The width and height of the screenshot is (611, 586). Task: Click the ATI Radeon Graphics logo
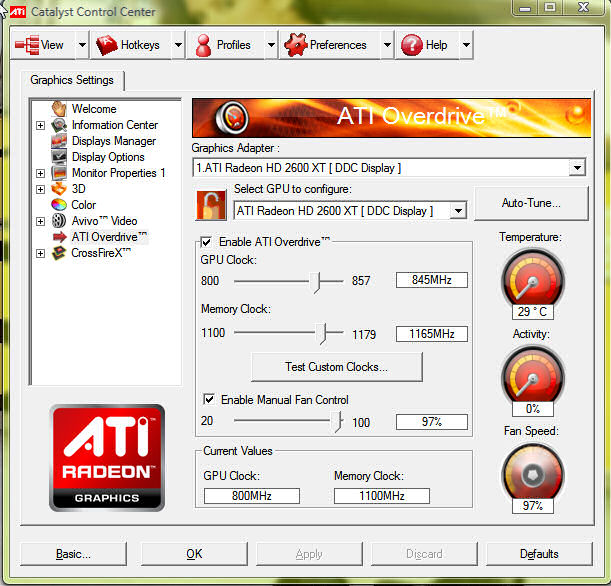(107, 458)
